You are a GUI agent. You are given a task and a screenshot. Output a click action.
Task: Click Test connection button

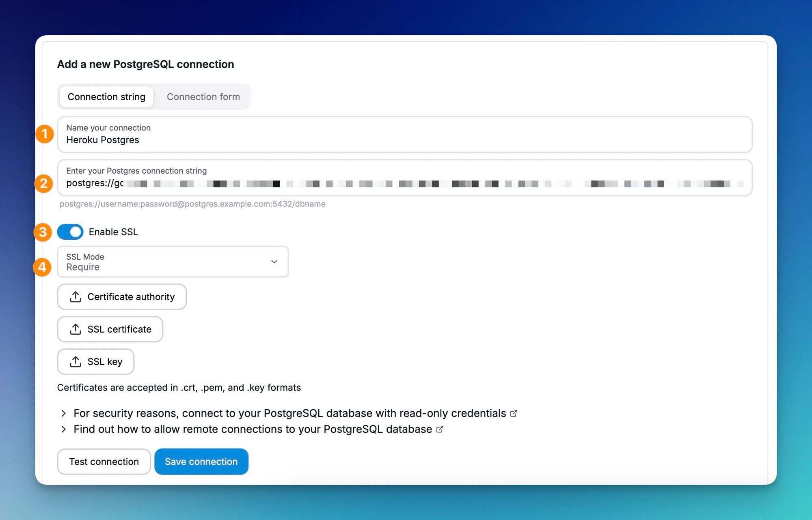[x=104, y=462]
